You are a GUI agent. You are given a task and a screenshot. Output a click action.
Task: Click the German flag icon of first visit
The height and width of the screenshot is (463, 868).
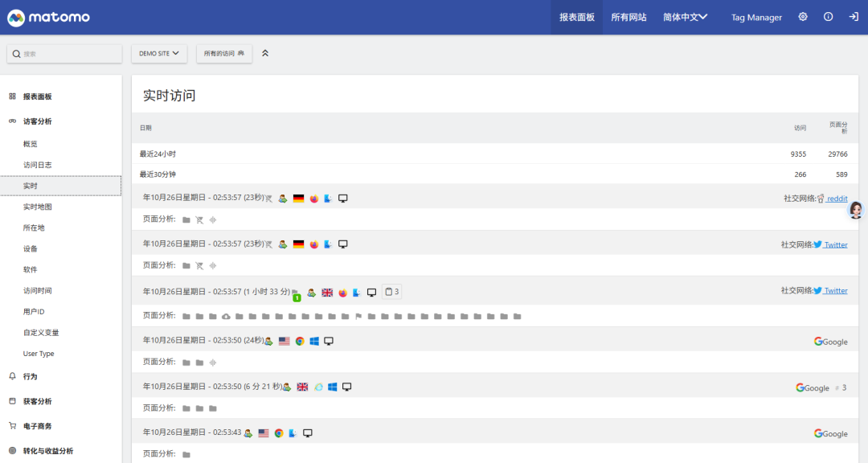click(x=297, y=198)
